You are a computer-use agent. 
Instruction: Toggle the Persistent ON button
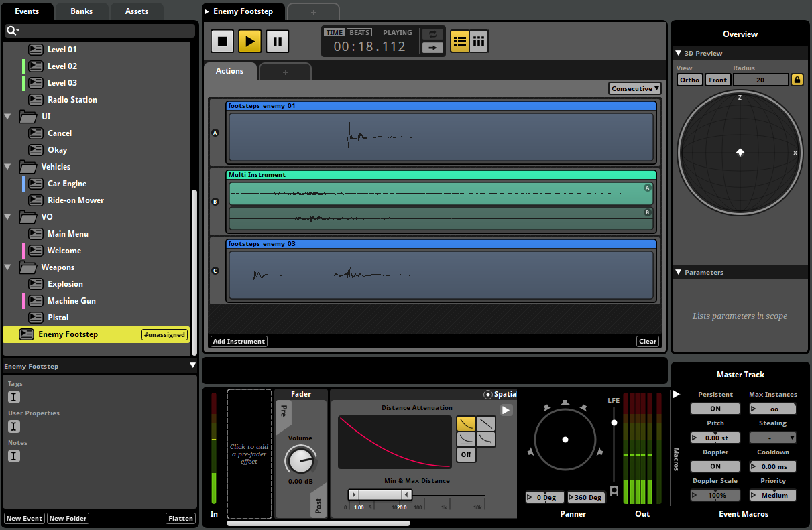715,409
